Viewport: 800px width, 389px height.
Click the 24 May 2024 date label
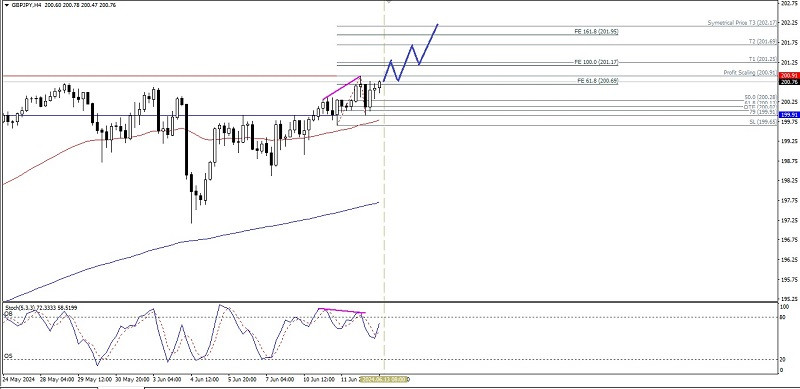[17, 380]
